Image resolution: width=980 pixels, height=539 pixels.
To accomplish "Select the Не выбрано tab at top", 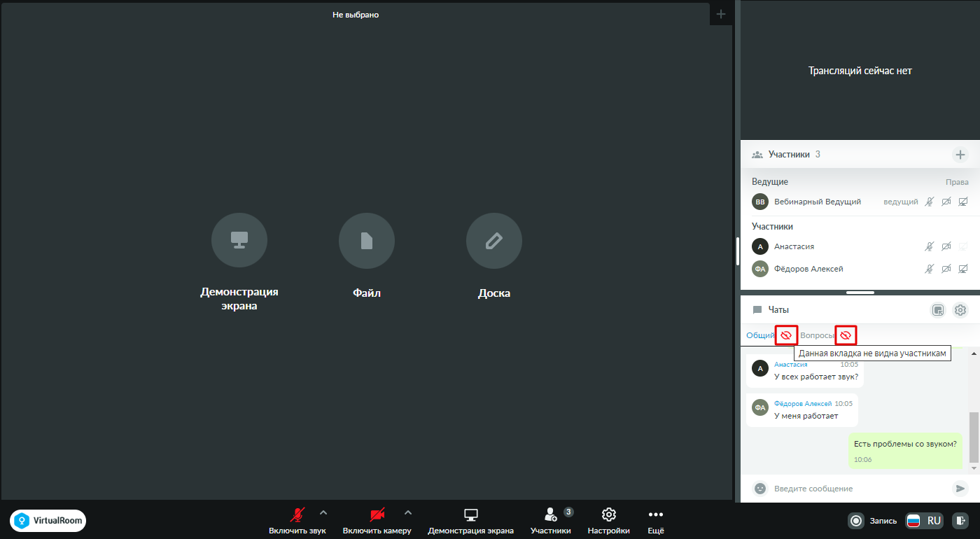I will tap(356, 14).
